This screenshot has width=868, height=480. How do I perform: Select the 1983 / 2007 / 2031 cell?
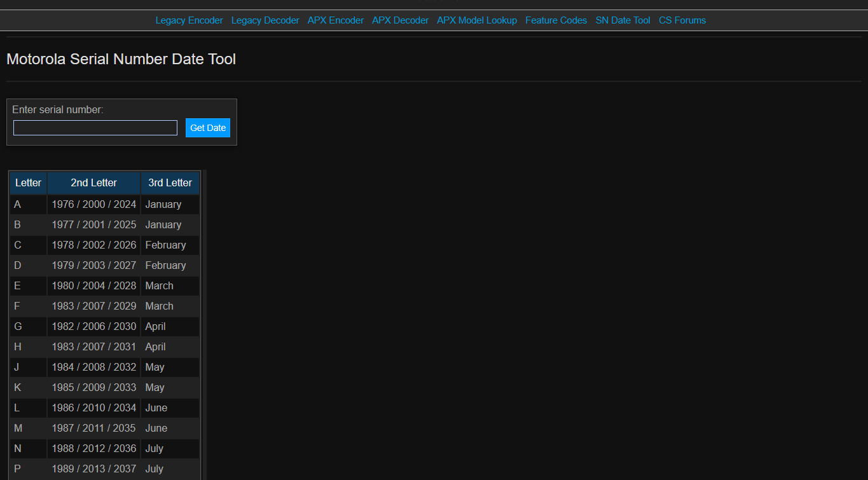tap(94, 347)
